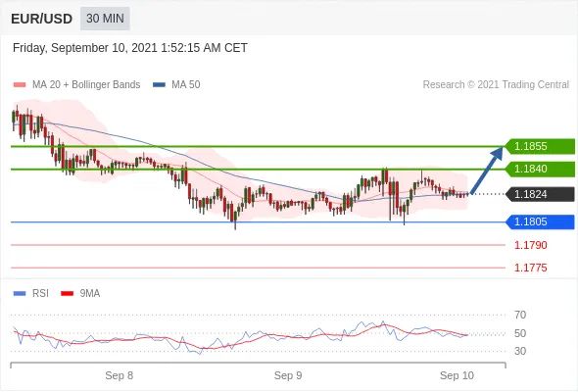Click the Sep 10 date axis label

pyautogui.click(x=457, y=375)
